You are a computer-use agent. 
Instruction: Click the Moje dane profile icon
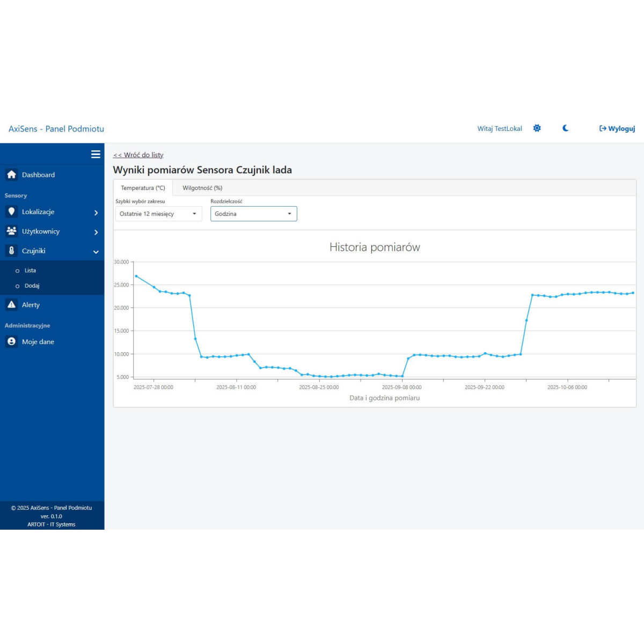pos(11,342)
